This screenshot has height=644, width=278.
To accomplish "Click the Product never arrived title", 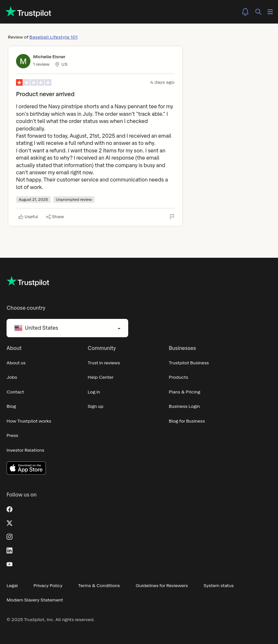I will point(45,94).
